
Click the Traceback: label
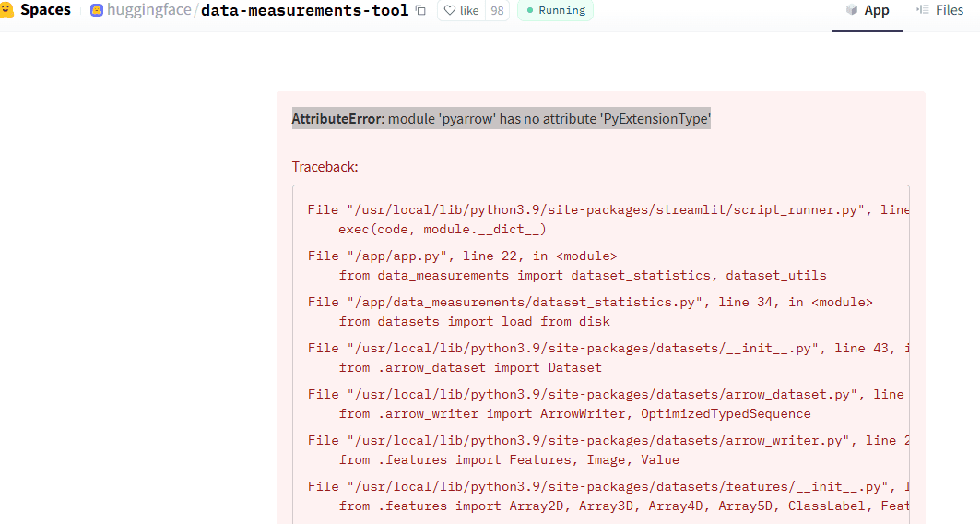[x=325, y=167]
